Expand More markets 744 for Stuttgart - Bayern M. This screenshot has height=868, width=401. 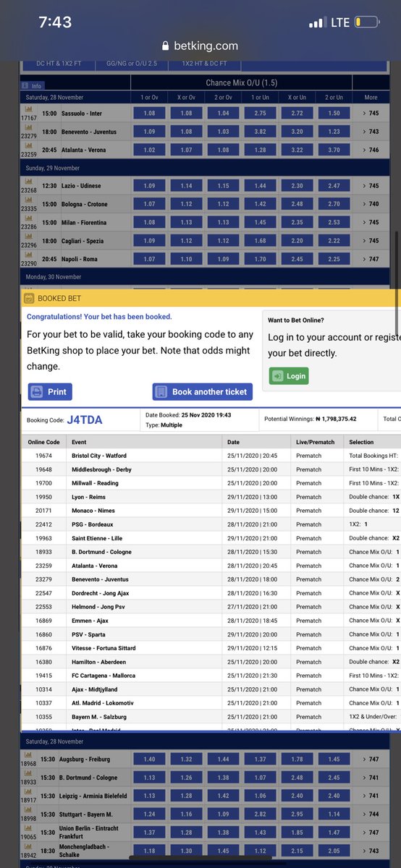[372, 813]
